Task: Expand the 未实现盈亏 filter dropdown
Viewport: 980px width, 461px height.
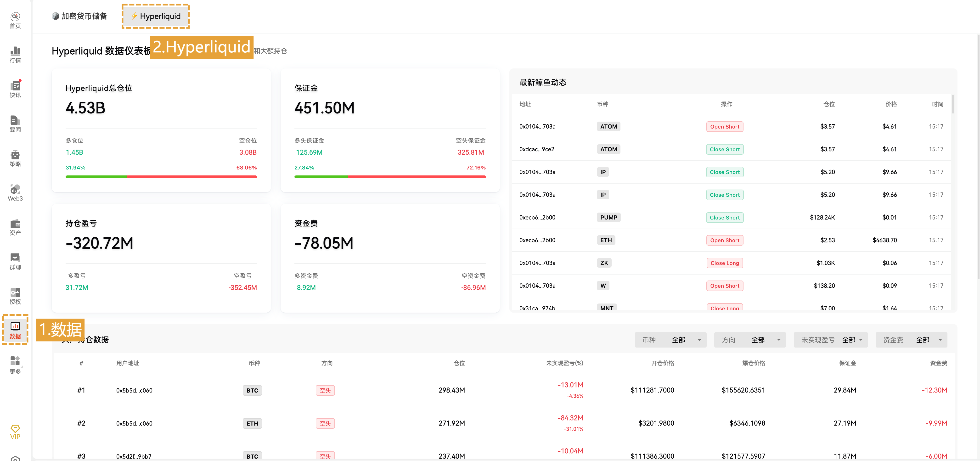Action: pyautogui.click(x=830, y=340)
